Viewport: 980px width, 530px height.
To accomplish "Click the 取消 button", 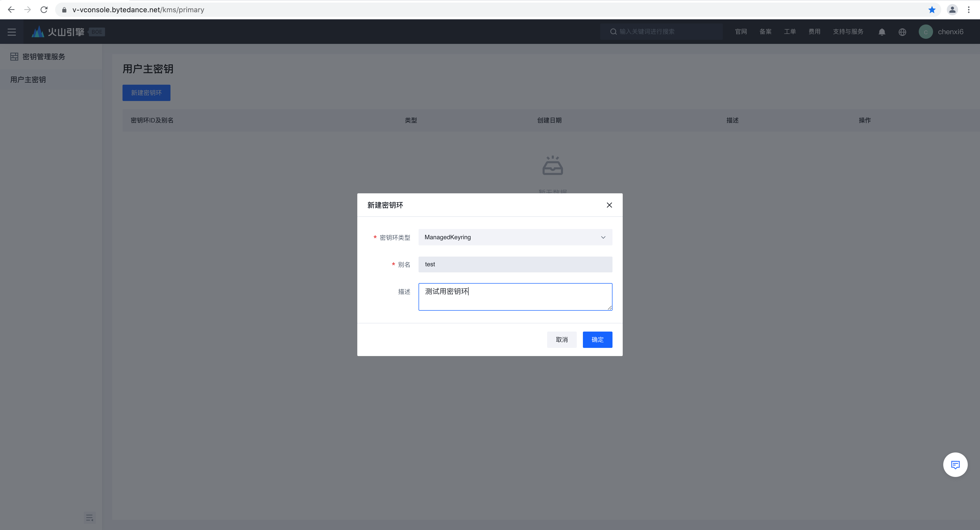I will (561, 339).
